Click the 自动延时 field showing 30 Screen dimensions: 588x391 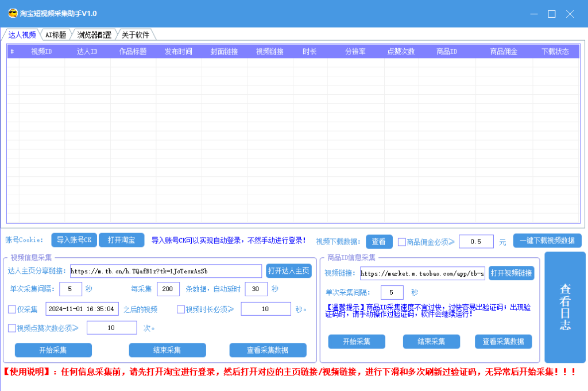(x=256, y=289)
